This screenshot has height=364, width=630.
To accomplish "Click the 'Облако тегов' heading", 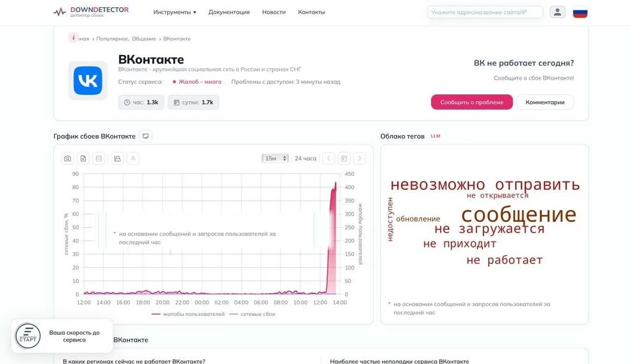I will coord(402,136).
